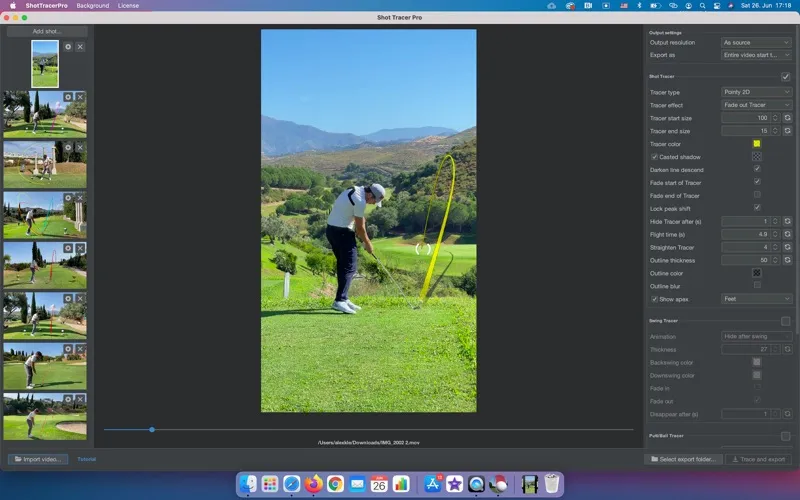Open the yellow Tracer color swatch
This screenshot has height=500, width=800.
pos(757,143)
